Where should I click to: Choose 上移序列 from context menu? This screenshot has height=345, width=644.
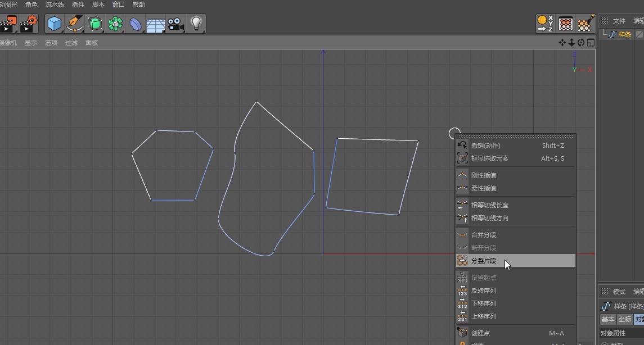515,316
